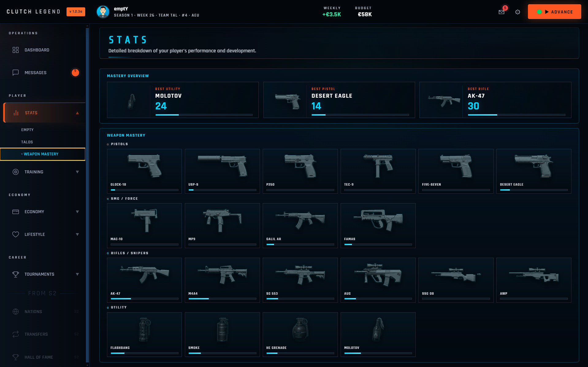
Task: Click the Lifestyle heart icon
Action: coord(16,234)
